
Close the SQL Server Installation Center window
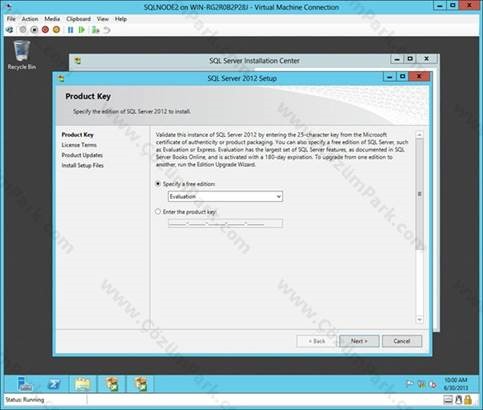click(427, 59)
